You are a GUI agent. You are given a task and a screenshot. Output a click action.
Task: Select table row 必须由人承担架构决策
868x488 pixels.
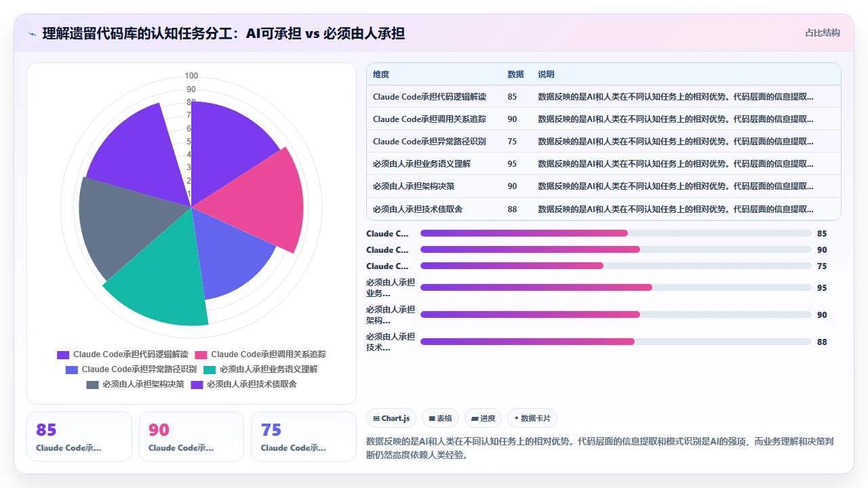(x=604, y=186)
